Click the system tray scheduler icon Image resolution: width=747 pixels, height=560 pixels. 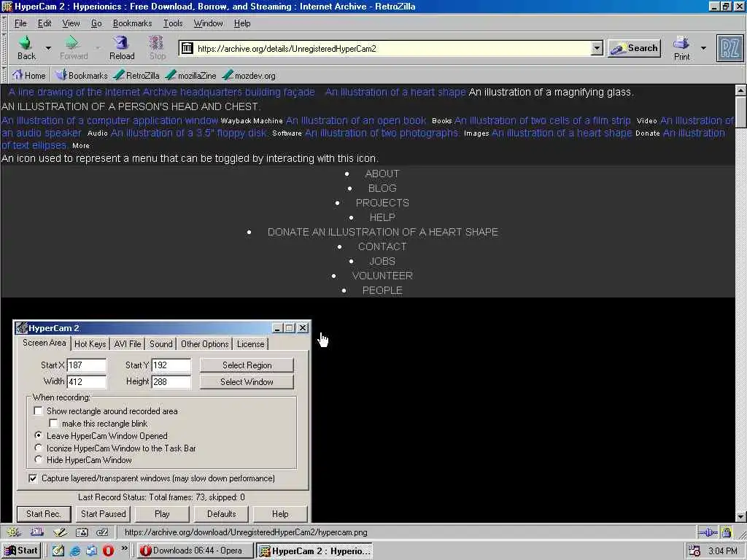click(694, 551)
